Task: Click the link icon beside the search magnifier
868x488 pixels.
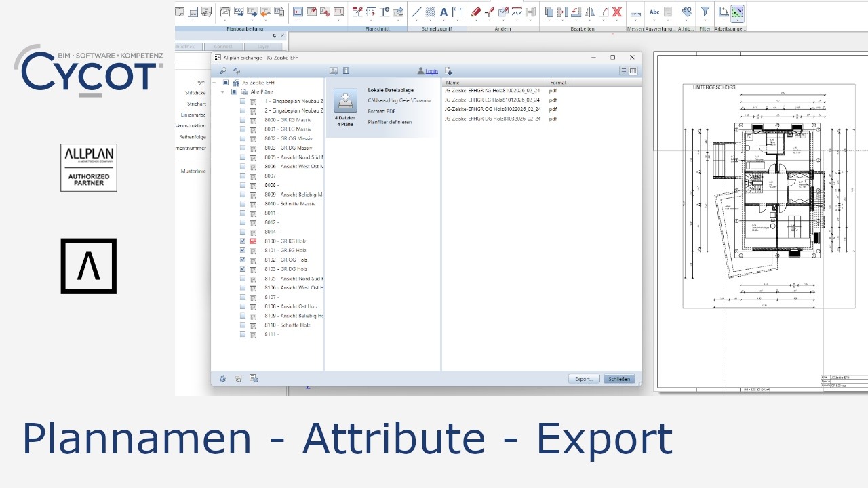Action: point(237,70)
